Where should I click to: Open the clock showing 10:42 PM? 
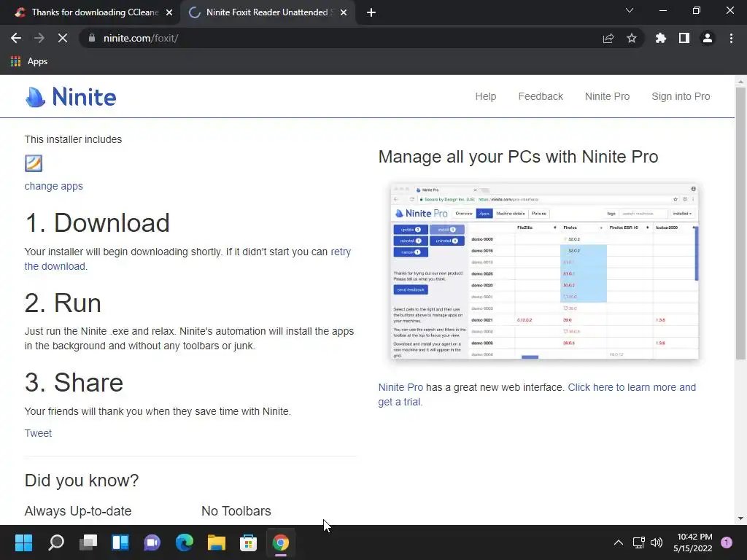693,542
